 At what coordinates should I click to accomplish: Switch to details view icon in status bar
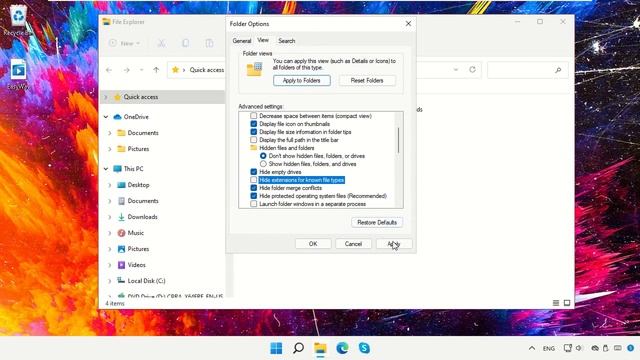(556, 303)
